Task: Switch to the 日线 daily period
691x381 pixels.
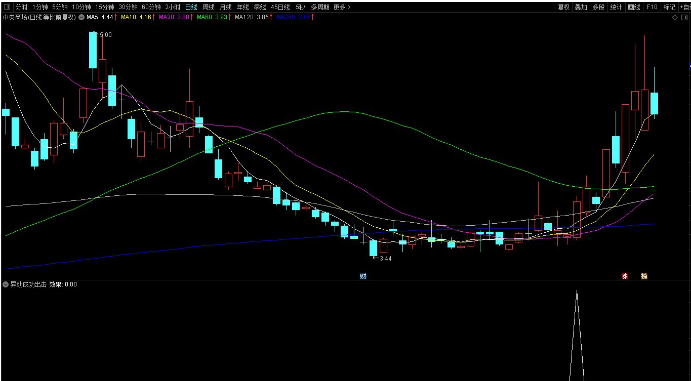Action: (x=191, y=7)
